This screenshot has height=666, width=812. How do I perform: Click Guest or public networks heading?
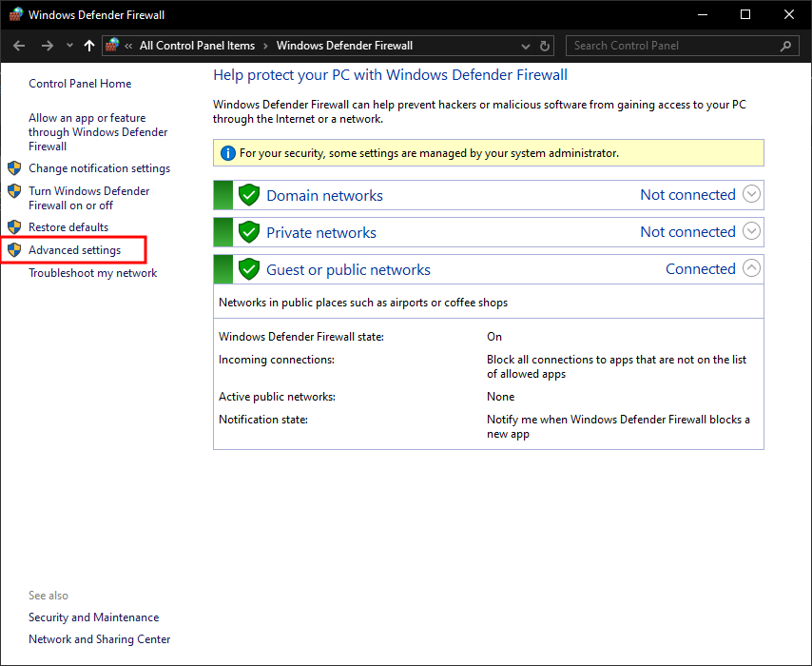click(x=348, y=269)
